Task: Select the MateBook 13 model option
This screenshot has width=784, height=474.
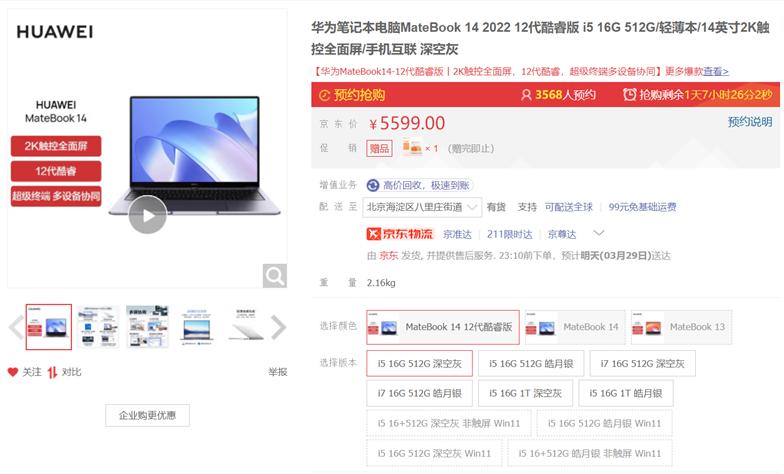Action: tap(681, 327)
